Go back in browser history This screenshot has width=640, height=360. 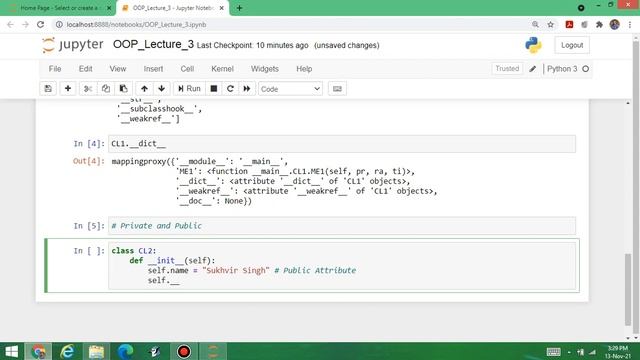tap(10, 24)
